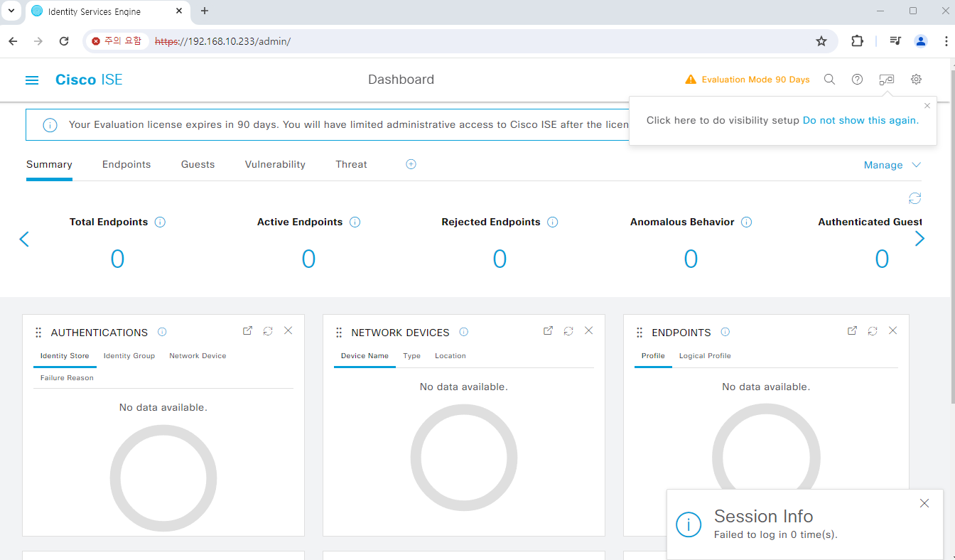
Task: Switch to the Guests tab
Action: tap(198, 164)
